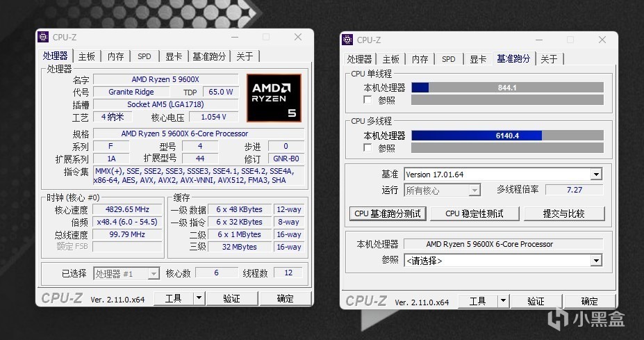Click 线程数 value 12

point(288,273)
